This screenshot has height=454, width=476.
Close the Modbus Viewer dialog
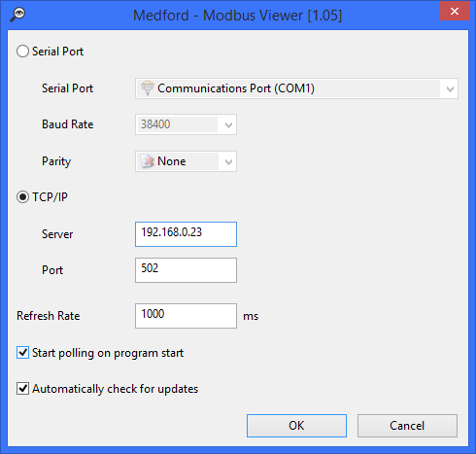[454, 12]
